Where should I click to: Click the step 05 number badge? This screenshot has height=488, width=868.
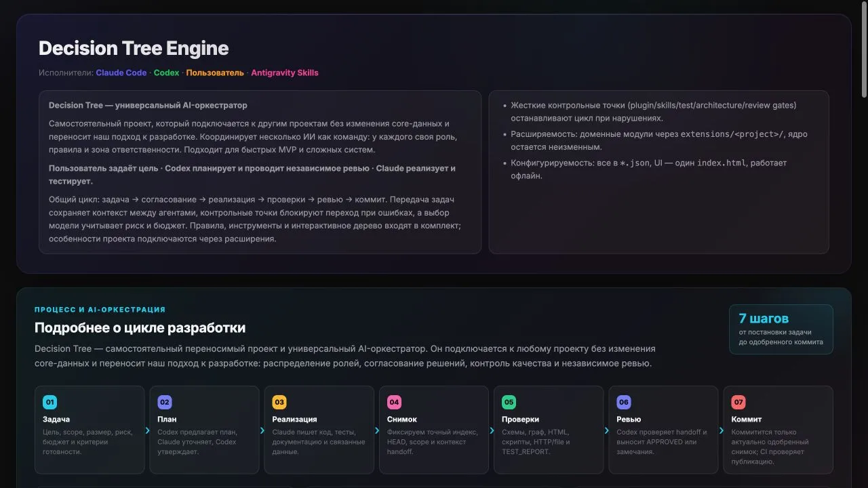tap(509, 402)
